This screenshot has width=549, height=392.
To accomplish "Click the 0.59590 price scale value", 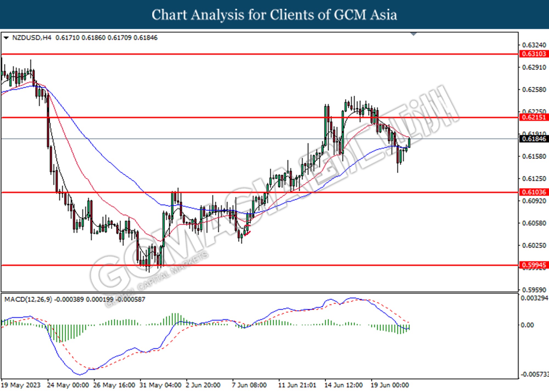I will 534,290.
